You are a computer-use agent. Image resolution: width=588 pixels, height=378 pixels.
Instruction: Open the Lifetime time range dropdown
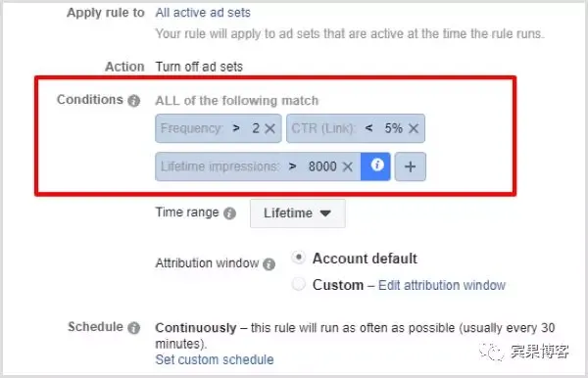[x=298, y=213]
